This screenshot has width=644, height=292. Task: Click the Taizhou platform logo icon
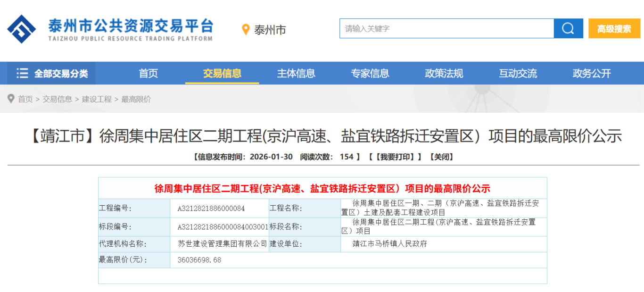(22, 29)
